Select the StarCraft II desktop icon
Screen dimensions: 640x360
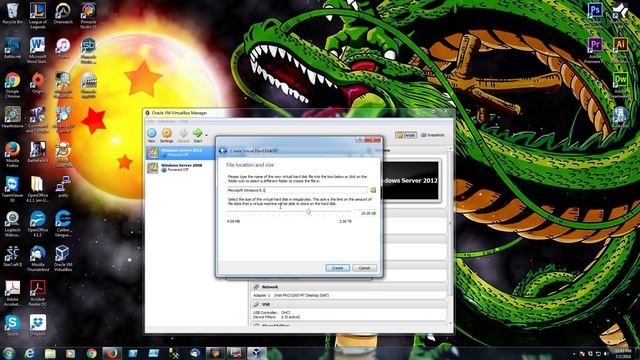click(12, 256)
